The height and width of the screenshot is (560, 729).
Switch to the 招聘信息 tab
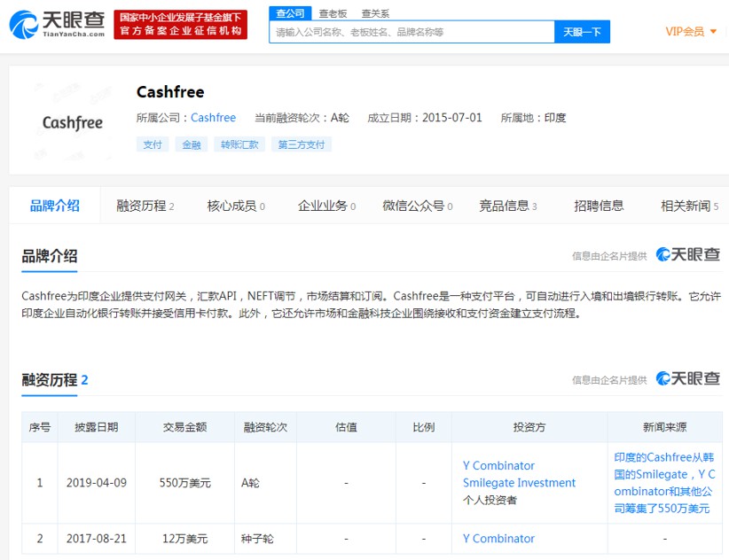[599, 206]
